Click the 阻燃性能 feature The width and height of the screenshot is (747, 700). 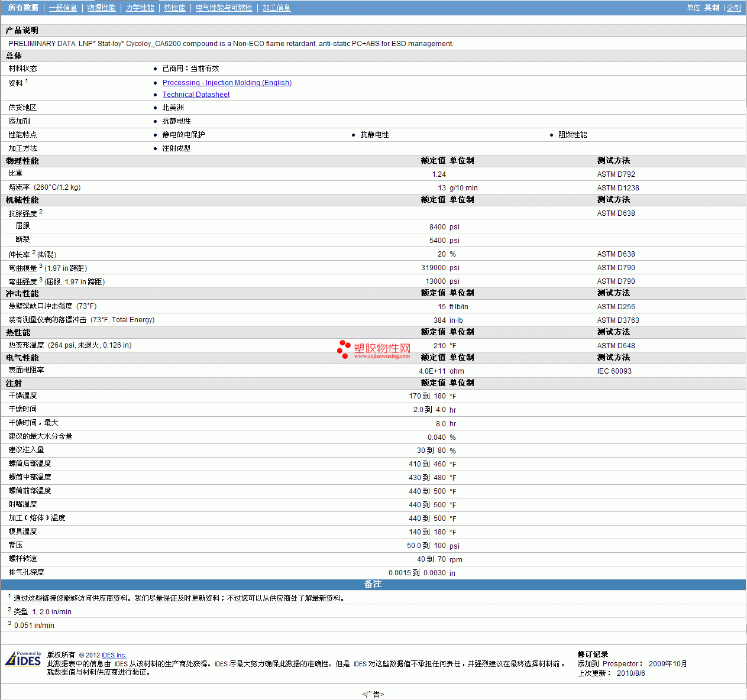(x=573, y=135)
